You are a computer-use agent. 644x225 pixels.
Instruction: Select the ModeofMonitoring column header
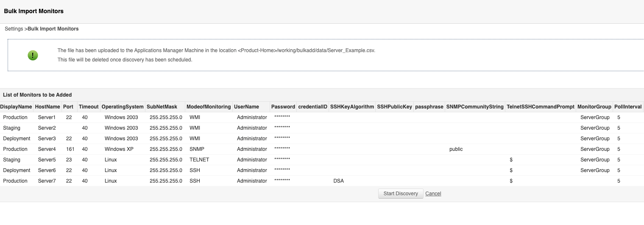click(x=209, y=107)
